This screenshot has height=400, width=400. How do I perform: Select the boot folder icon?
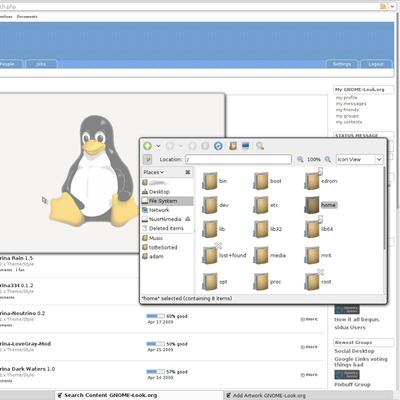click(x=261, y=181)
